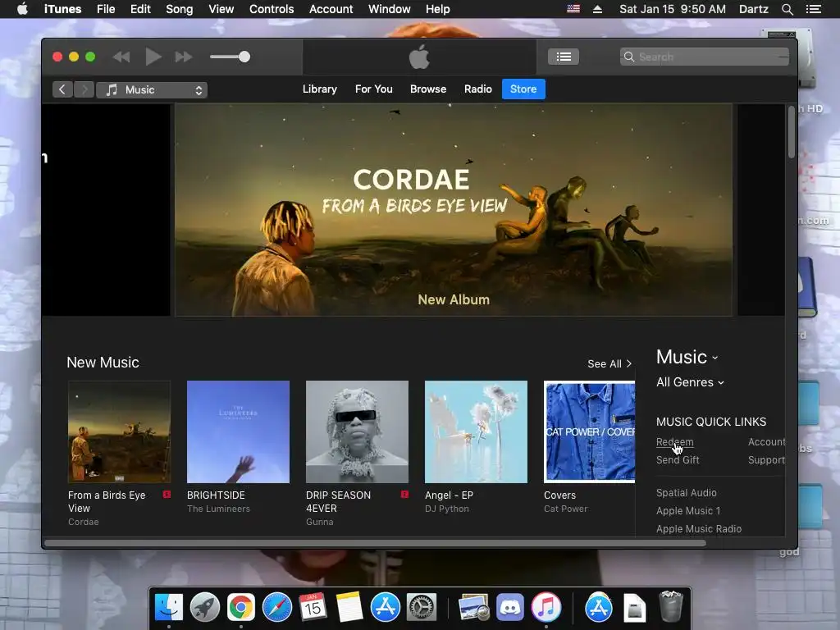Image resolution: width=840 pixels, height=630 pixels.
Task: Open the Apple Music Radio link
Action: pos(699,529)
